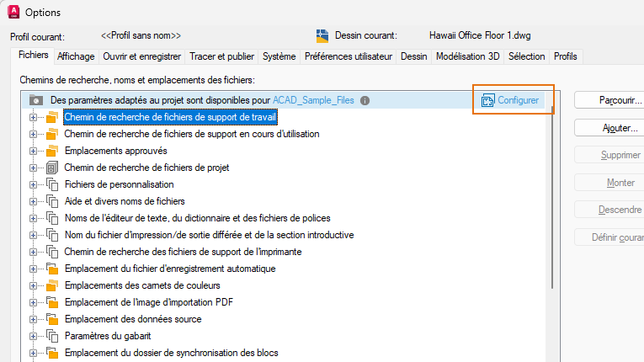Viewport: 644px width, 362px height.
Task: Open the Modélisation 3D tab
Action: click(468, 56)
